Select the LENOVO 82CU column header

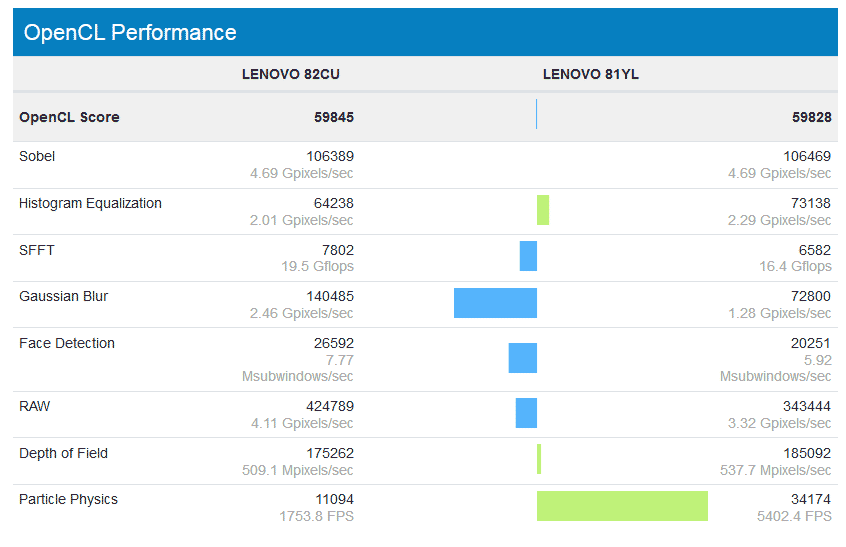(291, 74)
